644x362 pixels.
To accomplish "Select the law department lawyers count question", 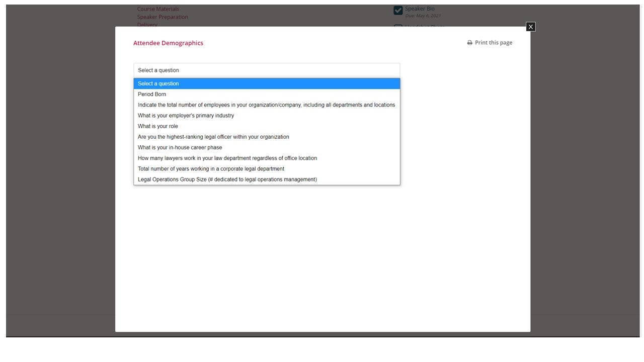I will (x=227, y=158).
